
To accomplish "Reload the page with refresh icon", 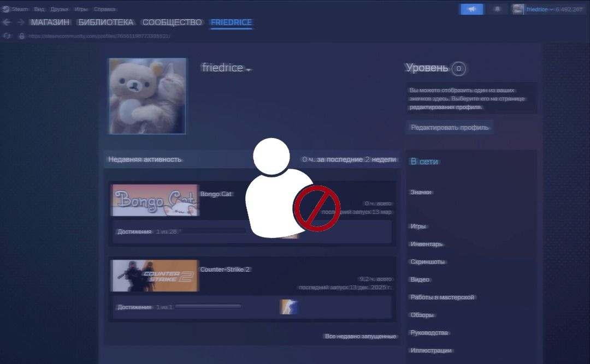I will click(x=7, y=35).
